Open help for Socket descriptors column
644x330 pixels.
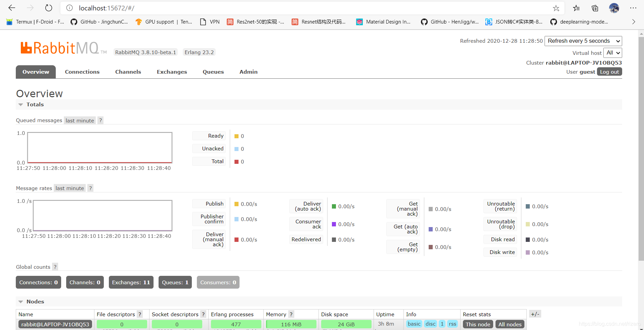click(x=203, y=314)
